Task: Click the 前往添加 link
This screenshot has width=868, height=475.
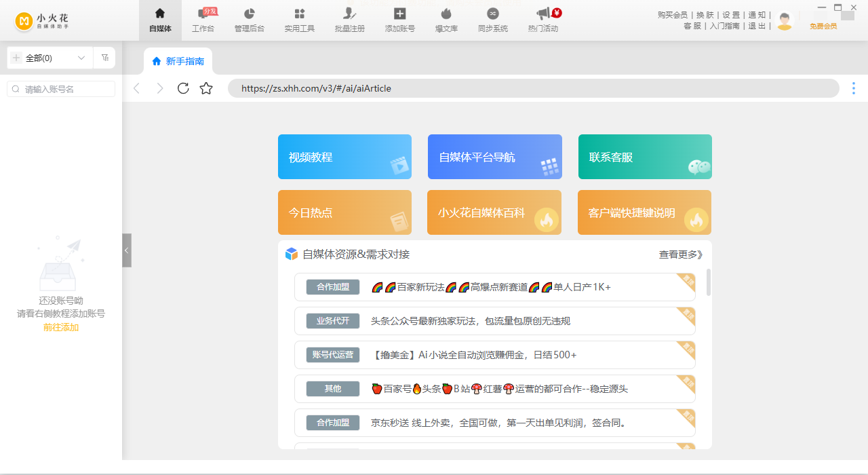Action: [x=61, y=327]
